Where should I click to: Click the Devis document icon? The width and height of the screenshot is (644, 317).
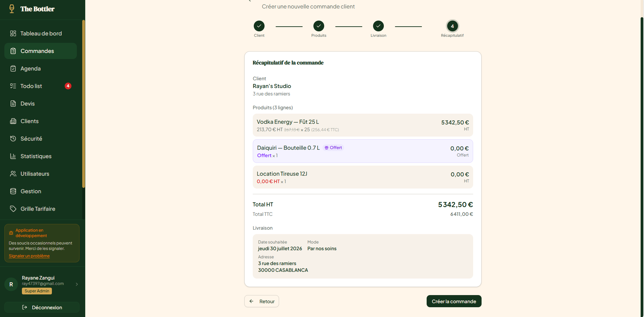[x=13, y=104]
